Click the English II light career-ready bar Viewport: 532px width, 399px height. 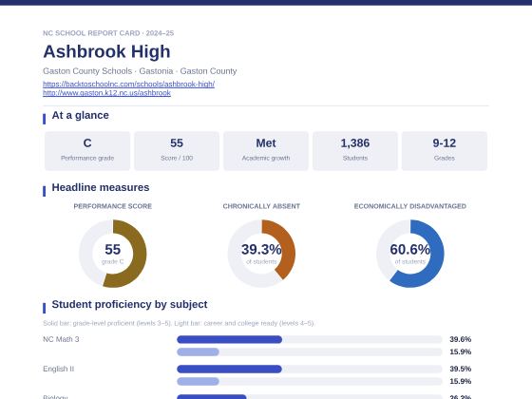[x=198, y=381]
